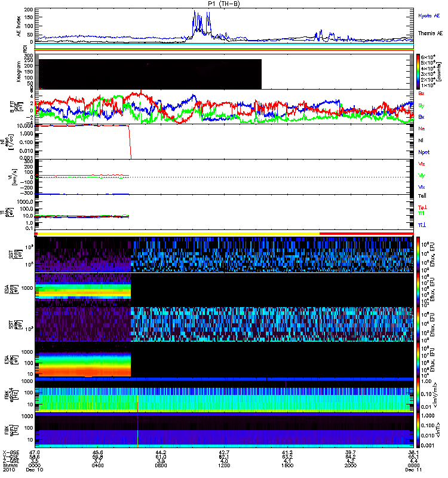This screenshot has width=448, height=478.
Task: Click the X-GSE value 42.7
Action: coord(224,452)
